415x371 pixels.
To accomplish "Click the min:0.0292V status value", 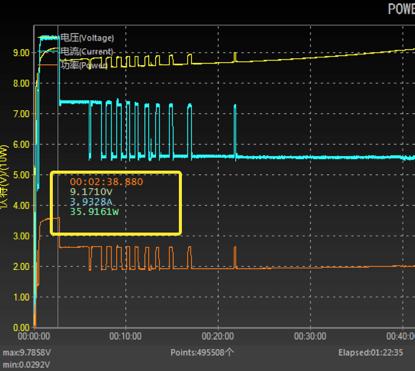I will point(26,365).
